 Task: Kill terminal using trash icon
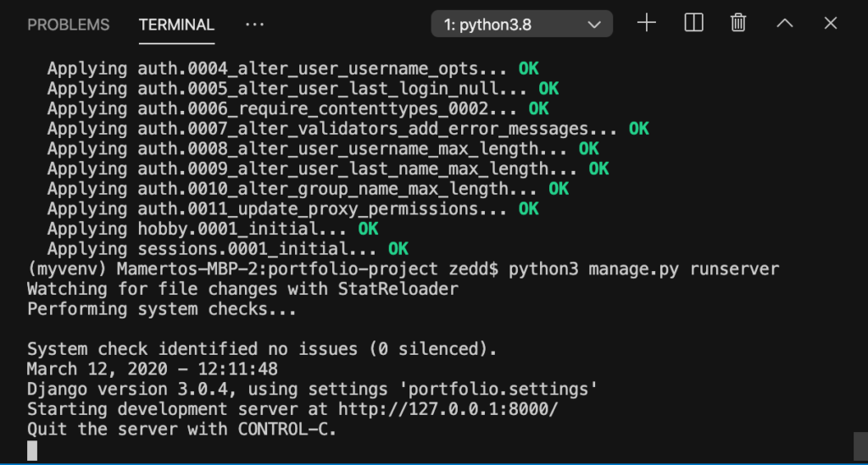(x=738, y=23)
